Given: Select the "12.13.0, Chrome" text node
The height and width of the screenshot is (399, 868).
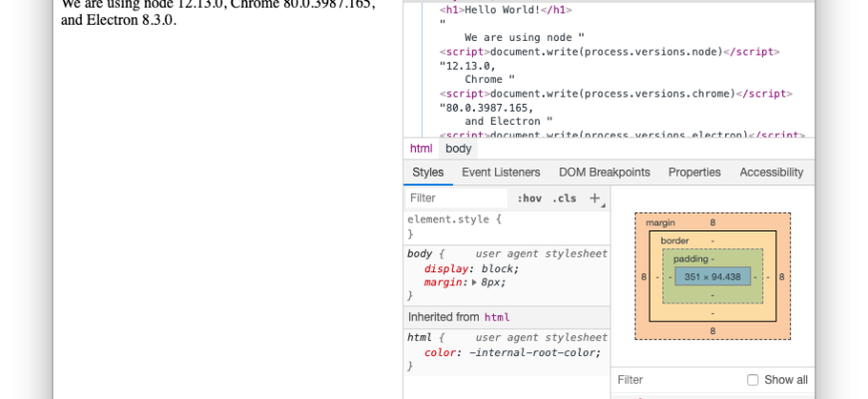Looking at the screenshot, I should [x=477, y=73].
